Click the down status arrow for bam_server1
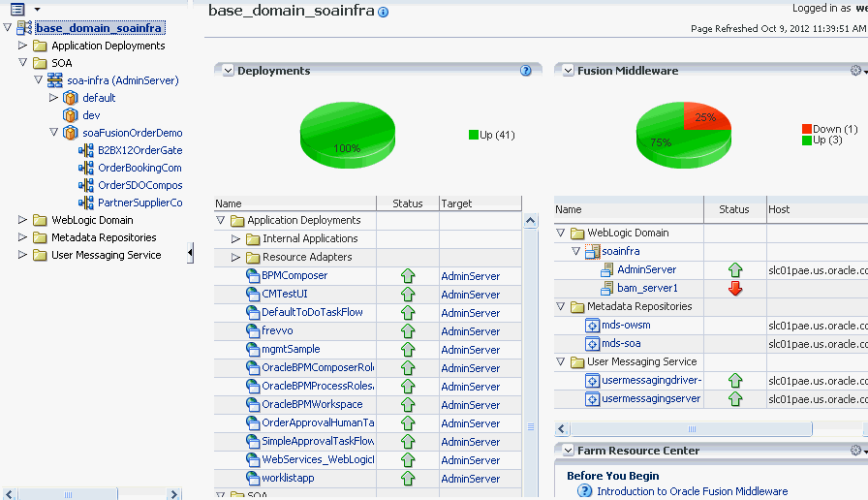The height and width of the screenshot is (500, 868). [x=735, y=288]
